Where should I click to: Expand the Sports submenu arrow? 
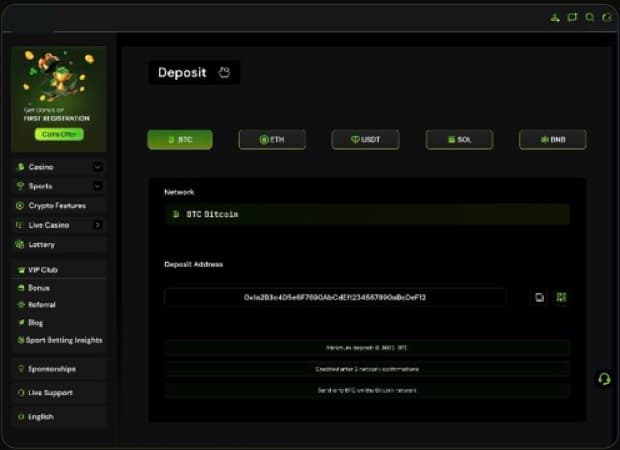coord(98,186)
